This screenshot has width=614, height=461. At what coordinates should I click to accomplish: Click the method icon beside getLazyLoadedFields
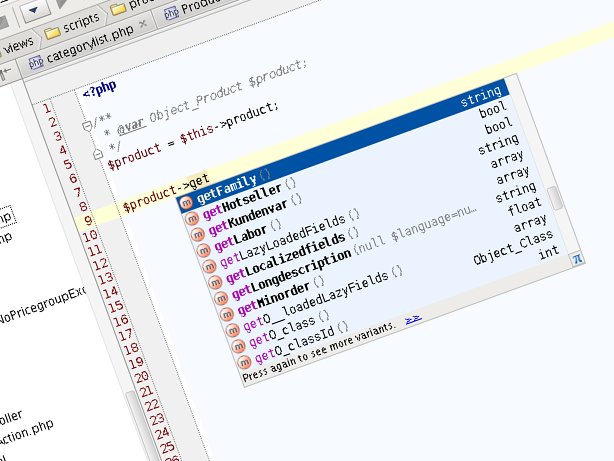(209, 266)
